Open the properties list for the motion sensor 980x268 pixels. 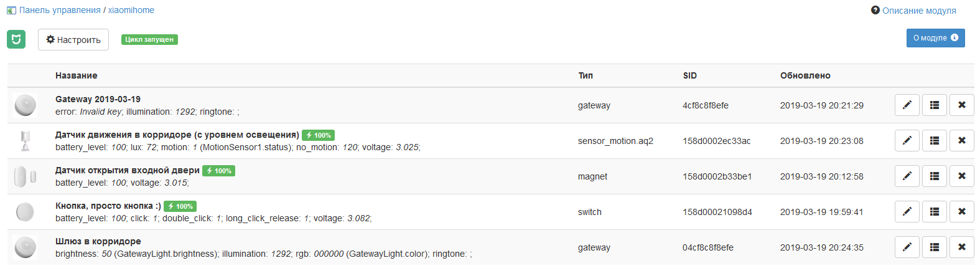(x=934, y=141)
